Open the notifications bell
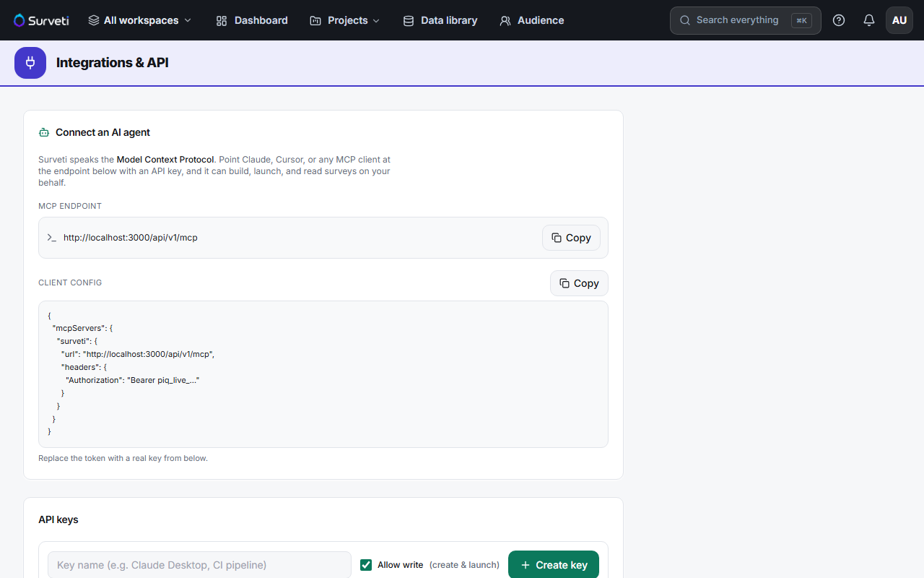The image size is (924, 578). click(869, 20)
